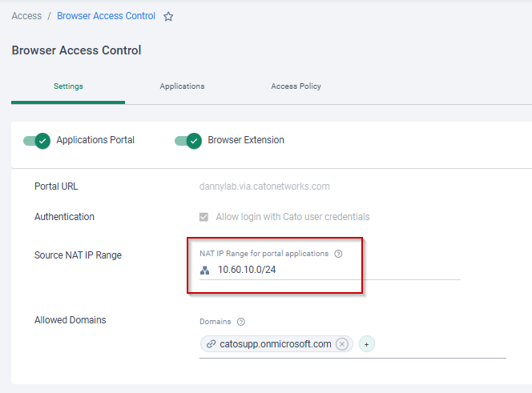
Task: Select the Settings tab
Action: [x=68, y=86]
